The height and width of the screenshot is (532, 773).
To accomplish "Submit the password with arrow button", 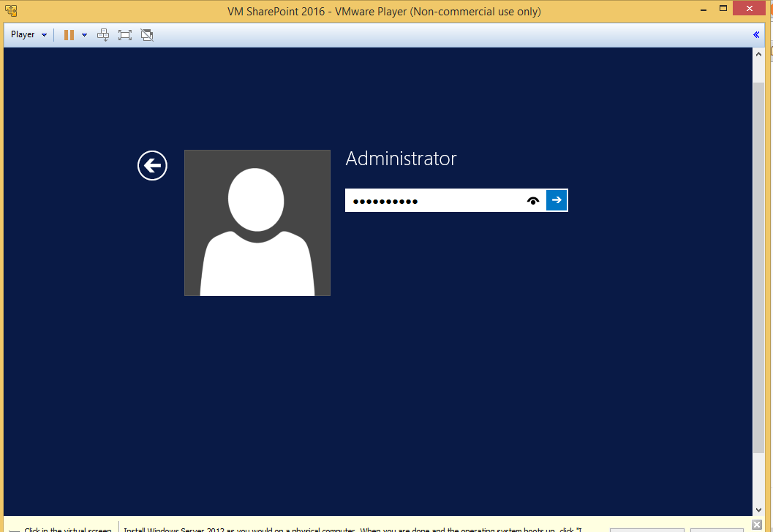I will (x=557, y=200).
